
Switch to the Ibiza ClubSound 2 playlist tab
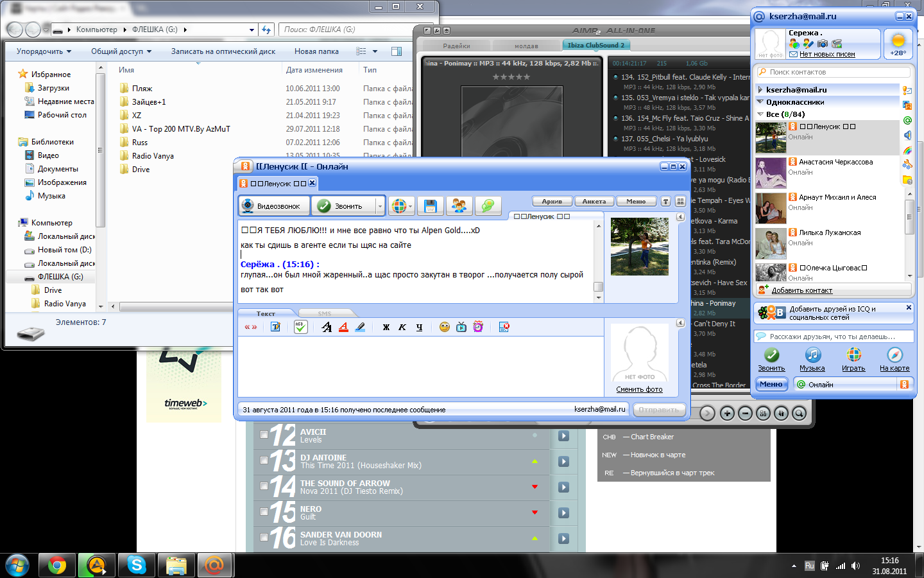pos(596,46)
